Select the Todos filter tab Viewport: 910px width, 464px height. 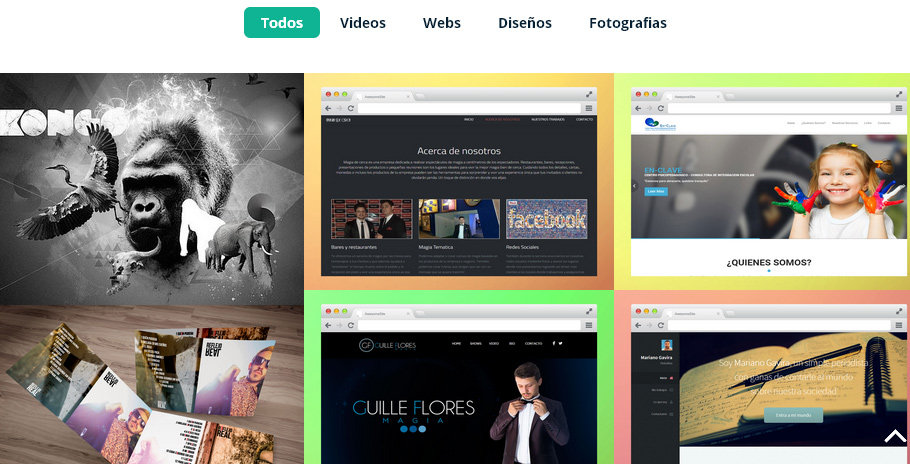click(x=281, y=23)
